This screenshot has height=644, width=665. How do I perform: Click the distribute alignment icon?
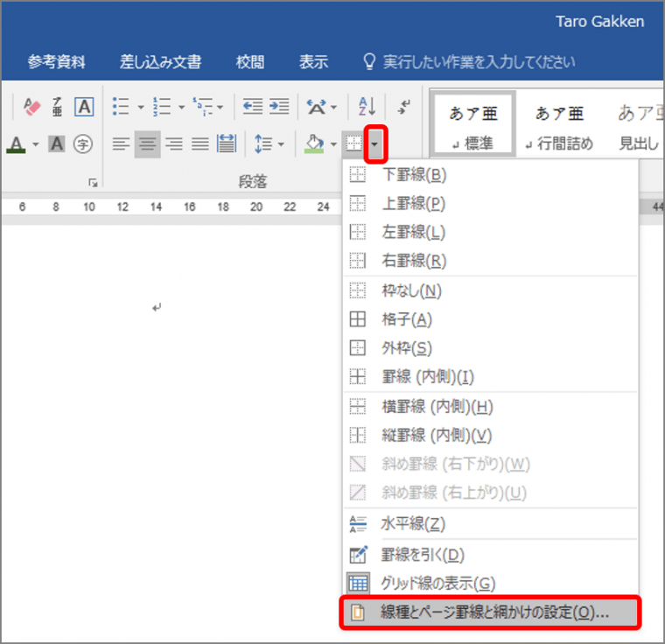coord(227,143)
